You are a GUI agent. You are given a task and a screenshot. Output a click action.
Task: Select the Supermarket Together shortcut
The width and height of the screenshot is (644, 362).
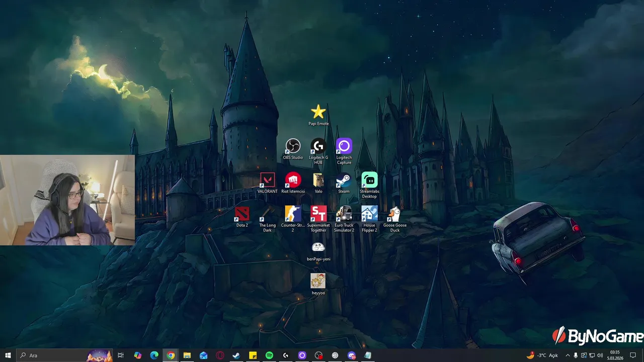click(318, 219)
